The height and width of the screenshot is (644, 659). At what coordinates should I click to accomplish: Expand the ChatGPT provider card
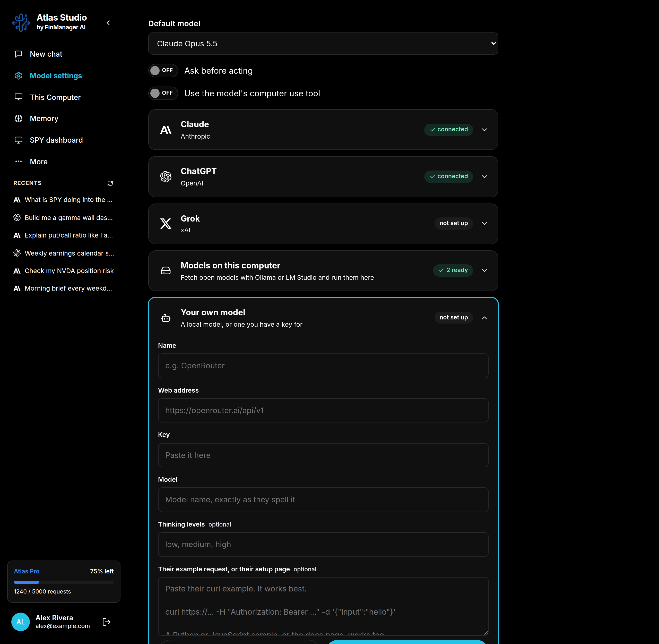[484, 176]
